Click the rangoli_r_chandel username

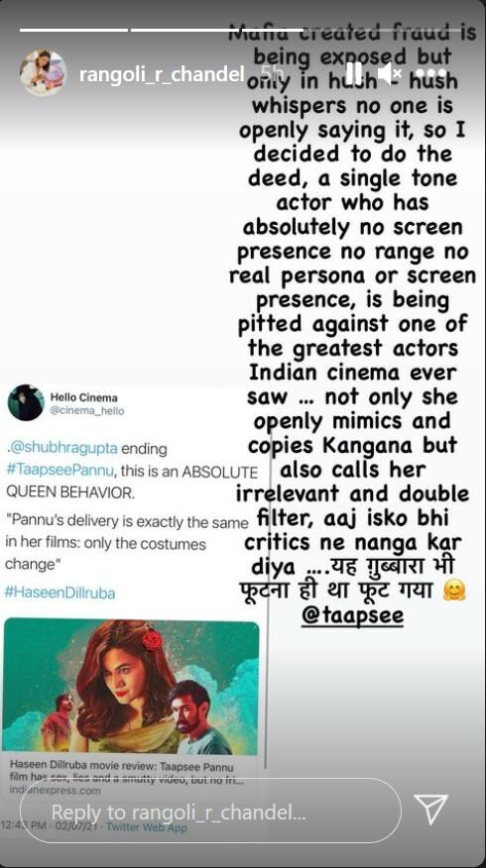162,73
